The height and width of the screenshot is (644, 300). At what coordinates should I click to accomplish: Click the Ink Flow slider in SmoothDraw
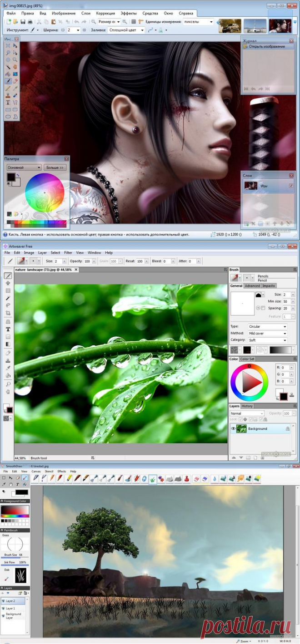pos(15,565)
